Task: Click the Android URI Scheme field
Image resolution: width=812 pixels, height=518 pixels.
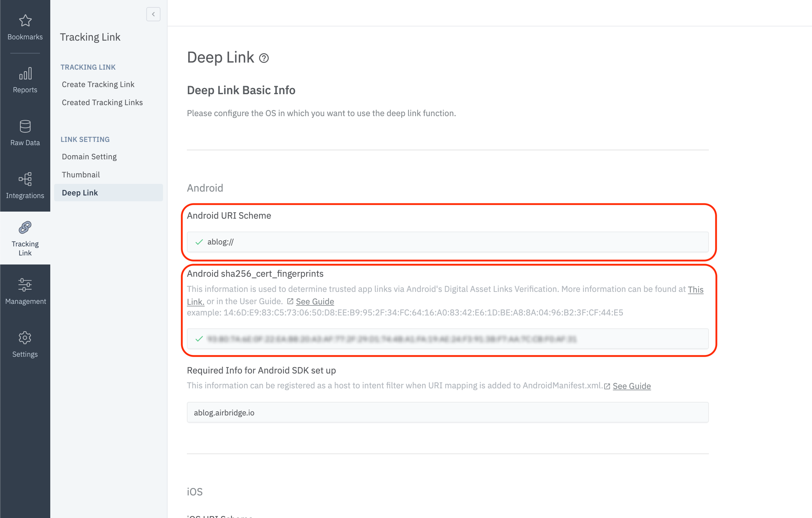Action: (448, 242)
